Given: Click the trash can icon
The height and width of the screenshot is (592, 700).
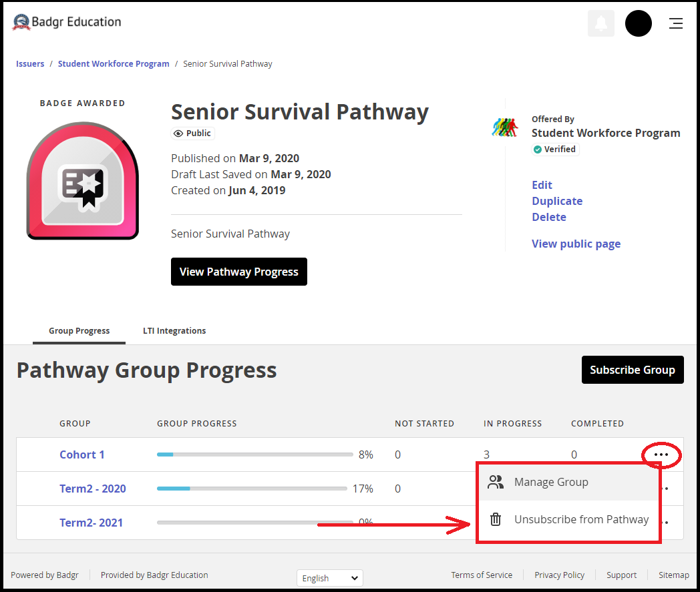Looking at the screenshot, I should (496, 519).
